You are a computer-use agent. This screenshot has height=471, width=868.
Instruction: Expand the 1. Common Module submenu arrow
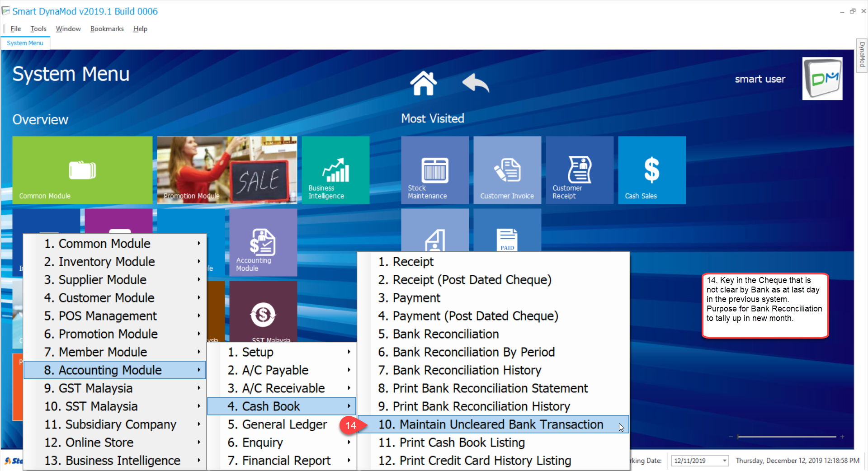[199, 243]
